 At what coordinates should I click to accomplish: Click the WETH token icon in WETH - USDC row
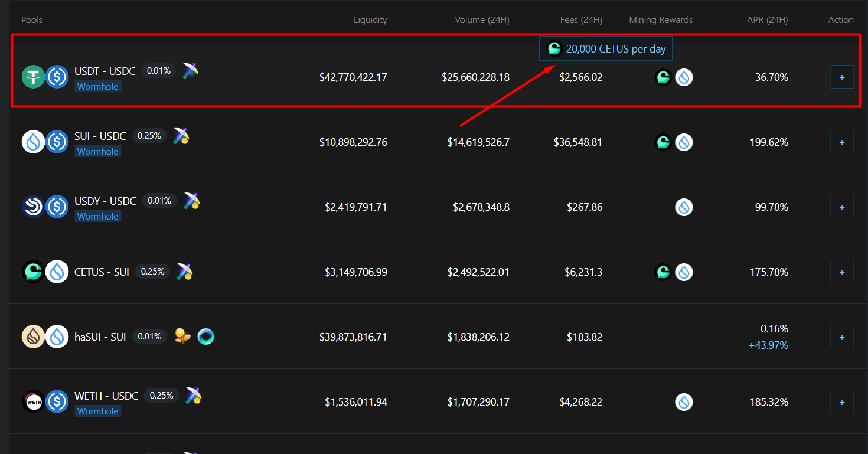coord(34,401)
